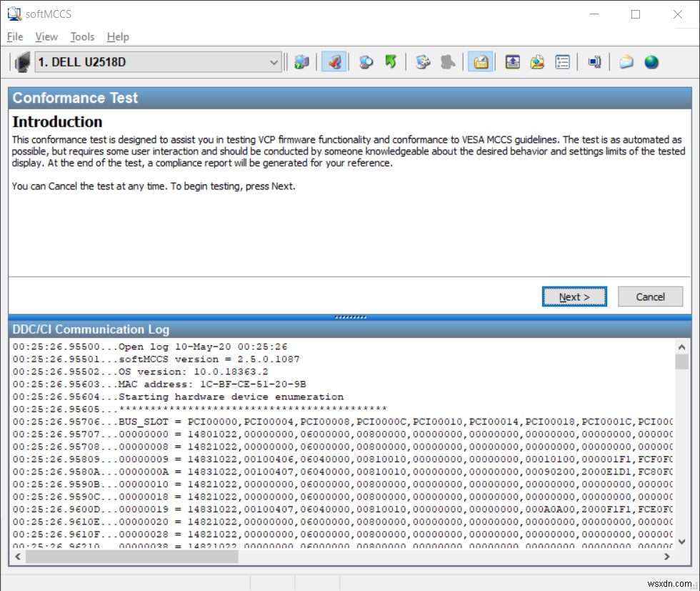700x591 pixels.
Task: Click the blue monitor with arrow toolbar icon
Action: 594,61
